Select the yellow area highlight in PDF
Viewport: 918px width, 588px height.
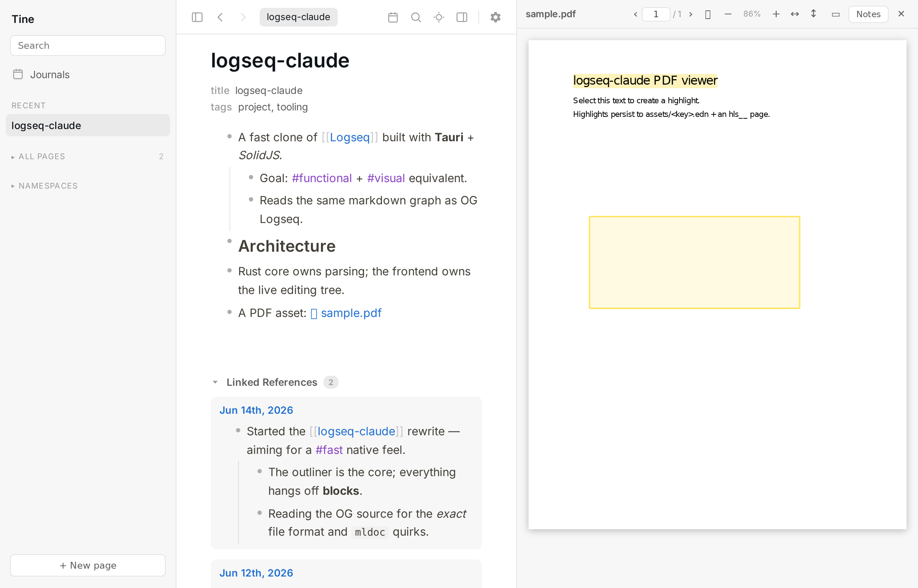pyautogui.click(x=694, y=262)
